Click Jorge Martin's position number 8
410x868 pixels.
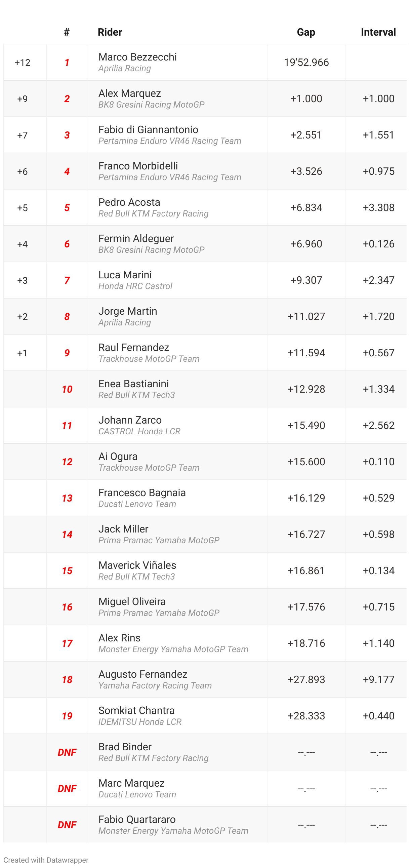click(x=67, y=316)
